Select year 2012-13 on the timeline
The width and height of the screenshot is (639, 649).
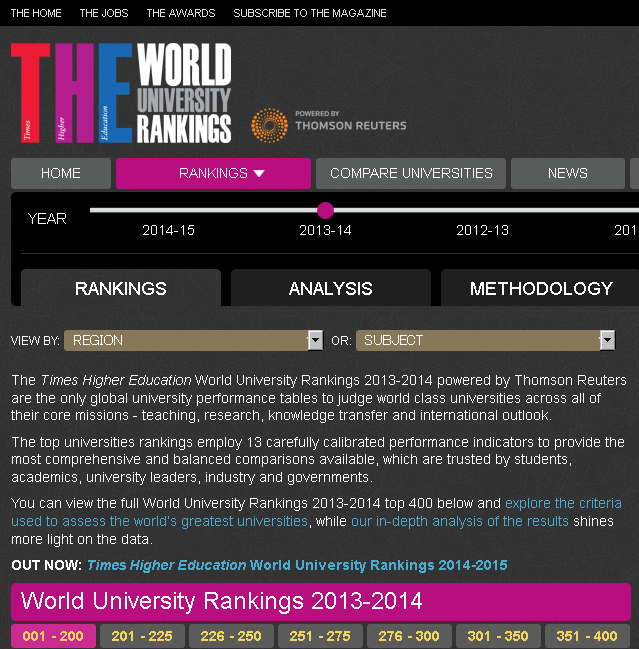(x=483, y=230)
